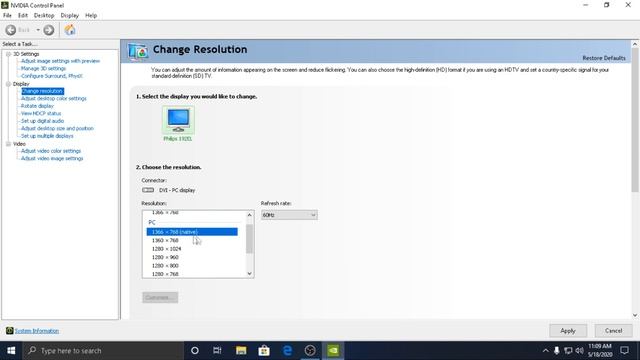
Task: Select 1366 × 768 (native) resolution
Action: point(192,232)
